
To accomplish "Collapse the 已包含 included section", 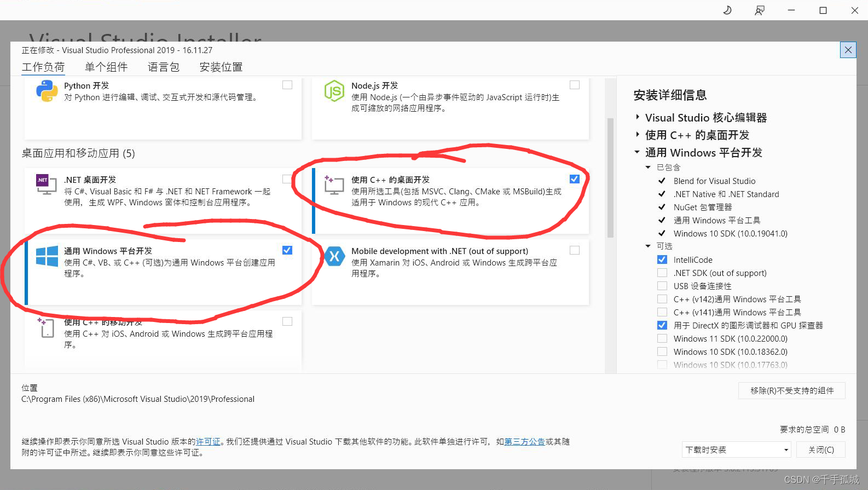I will (648, 168).
